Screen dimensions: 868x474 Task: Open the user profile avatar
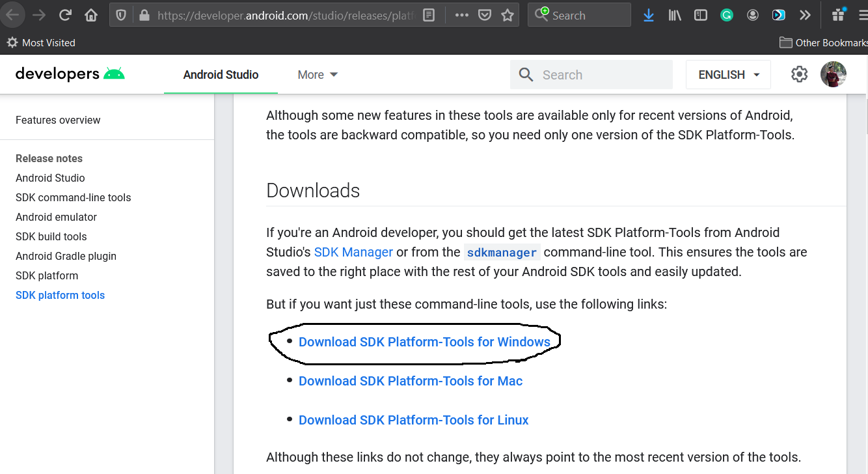[x=834, y=75]
